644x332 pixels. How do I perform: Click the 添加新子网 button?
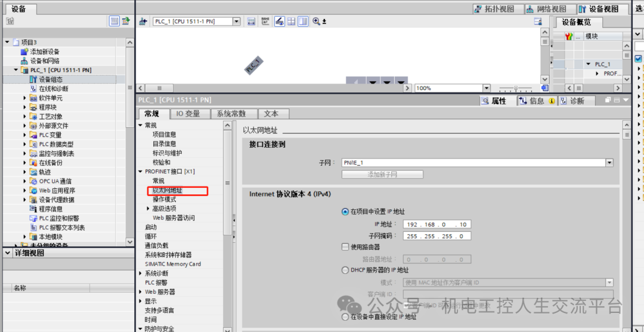[382, 175]
